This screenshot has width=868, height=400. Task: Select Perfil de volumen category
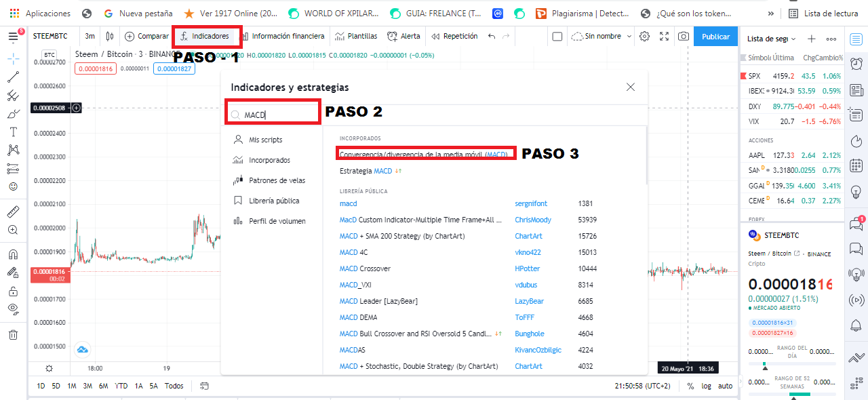[x=277, y=221]
